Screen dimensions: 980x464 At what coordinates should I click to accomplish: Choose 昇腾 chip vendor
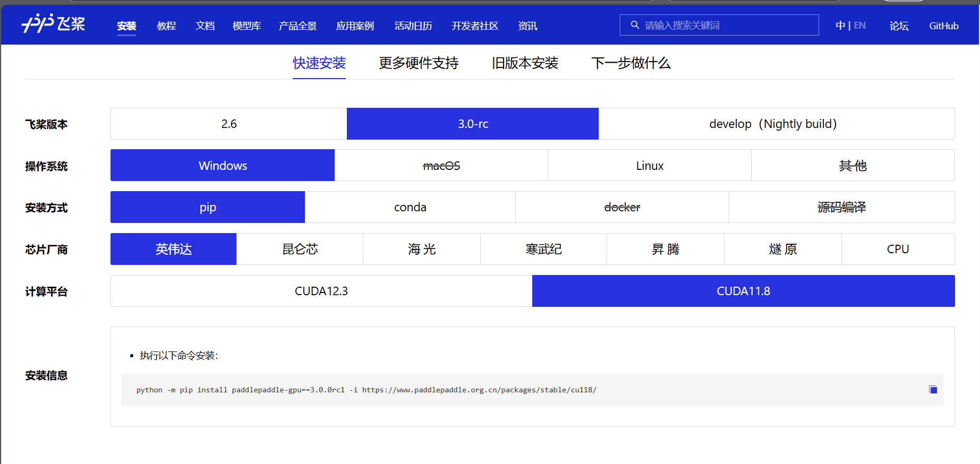click(x=666, y=249)
